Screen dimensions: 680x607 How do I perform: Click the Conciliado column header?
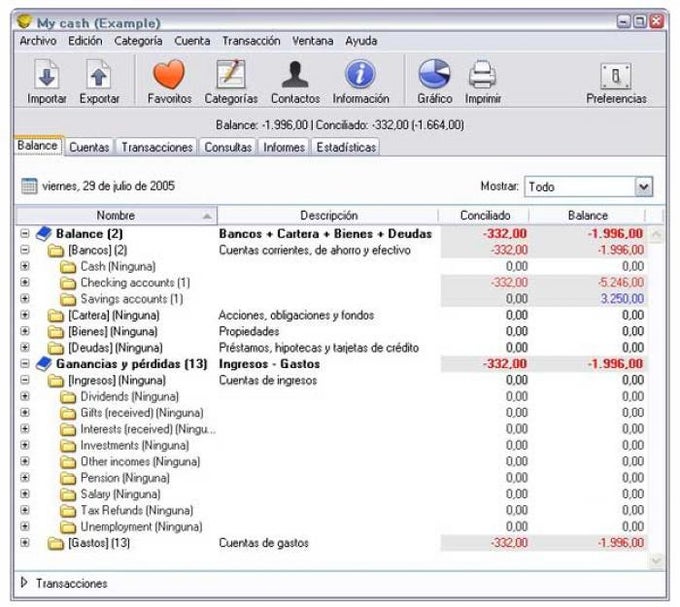click(x=484, y=215)
